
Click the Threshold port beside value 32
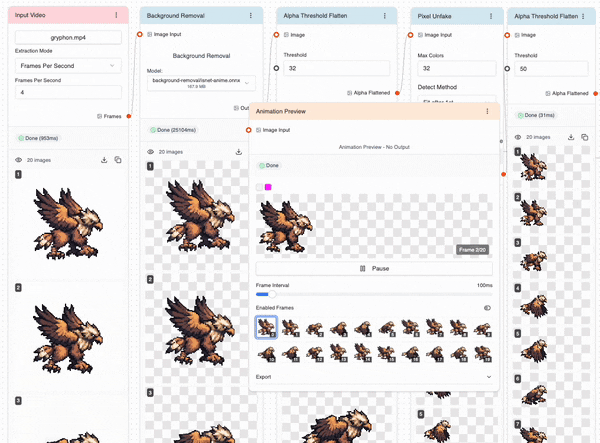[276, 68]
